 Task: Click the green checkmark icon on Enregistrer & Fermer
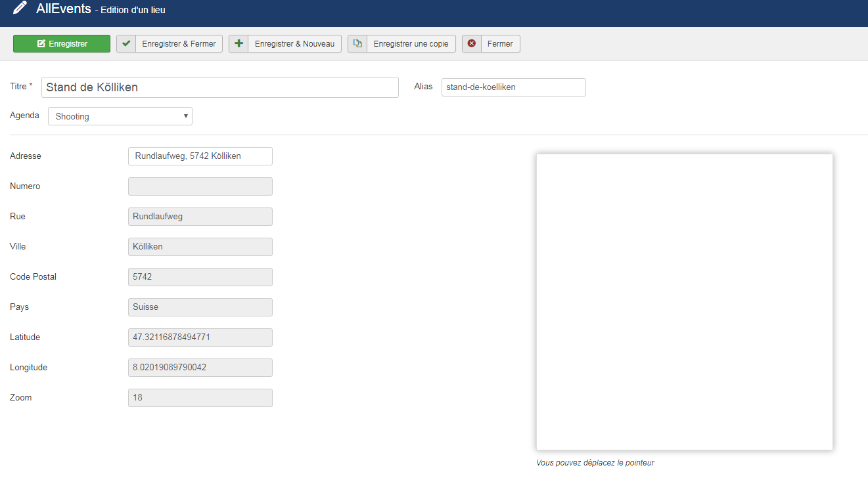[x=126, y=44]
